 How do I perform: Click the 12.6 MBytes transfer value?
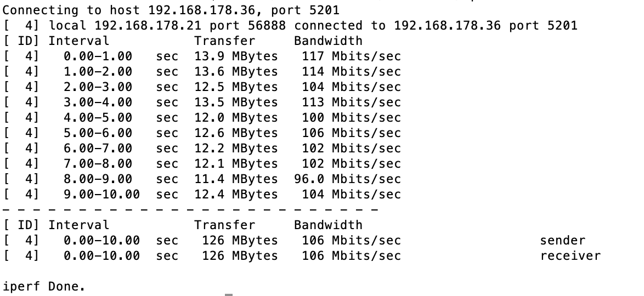pyautogui.click(x=236, y=133)
